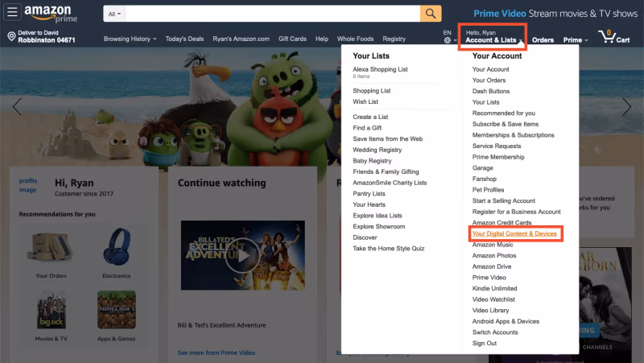The height and width of the screenshot is (363, 644).
Task: Open the Movies & TV thumbnail
Action: coord(52,310)
